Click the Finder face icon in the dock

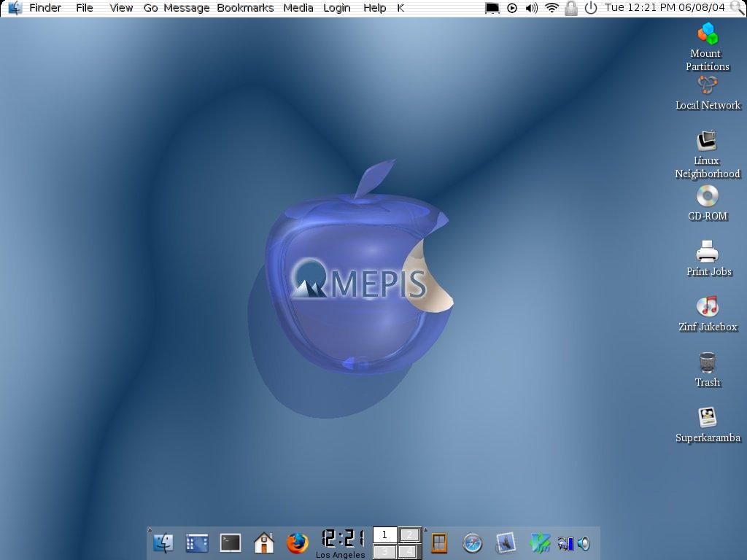[163, 542]
